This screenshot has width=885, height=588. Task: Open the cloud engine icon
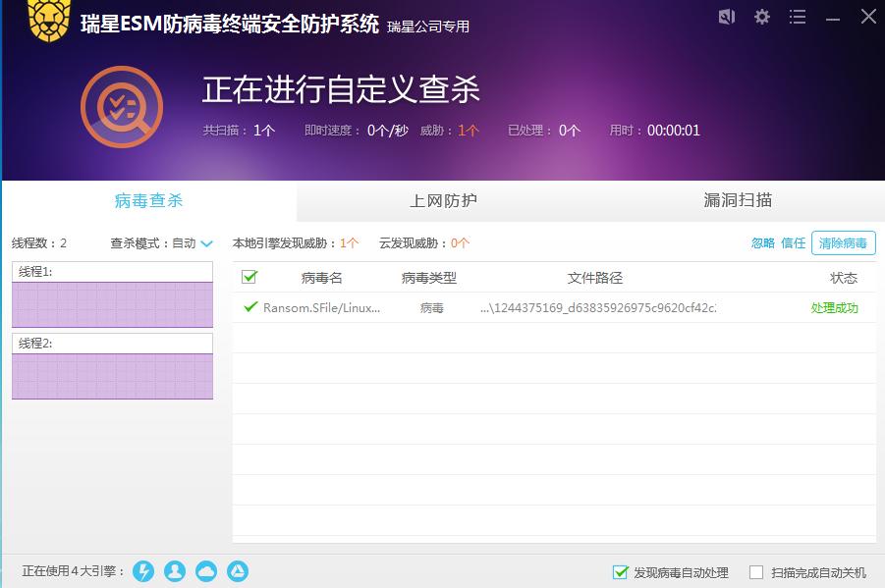(205, 571)
